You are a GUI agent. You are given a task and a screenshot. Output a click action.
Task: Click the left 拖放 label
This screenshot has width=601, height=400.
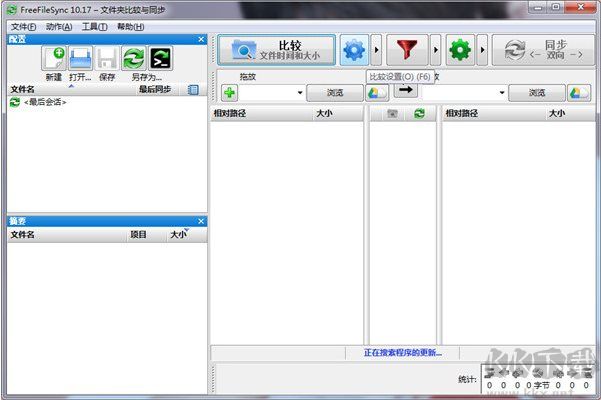pyautogui.click(x=248, y=77)
